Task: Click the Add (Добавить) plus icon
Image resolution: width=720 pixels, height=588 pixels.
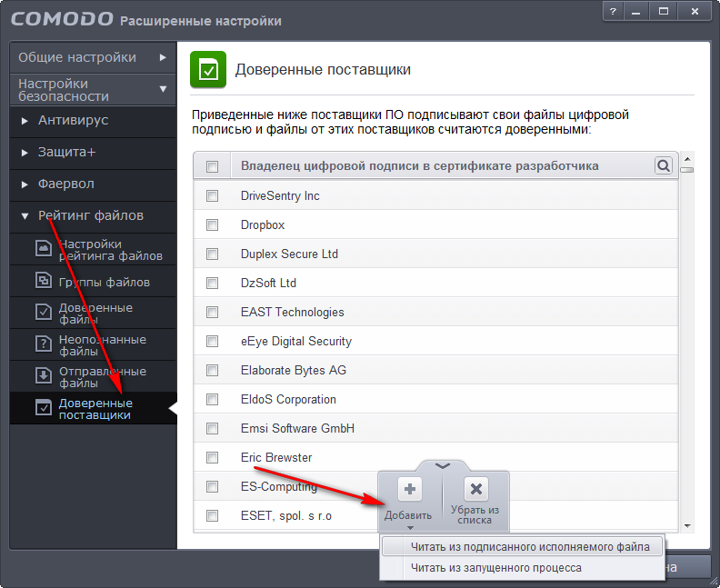Action: [x=410, y=489]
